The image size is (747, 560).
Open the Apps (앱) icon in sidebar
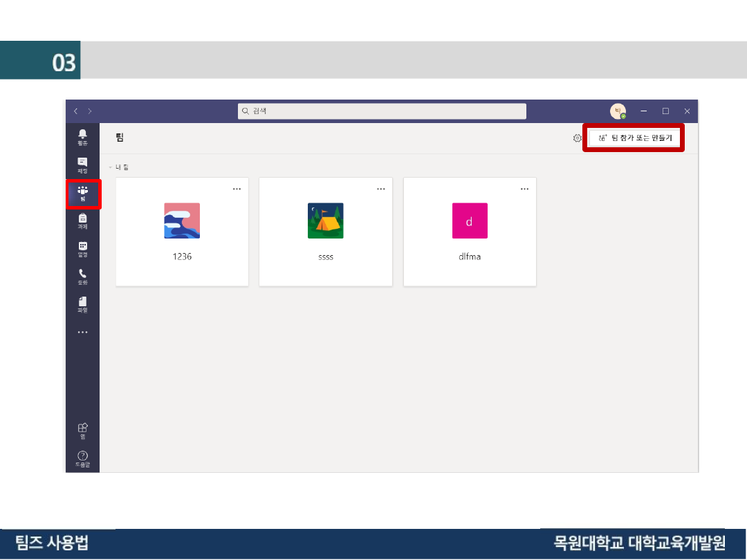coord(82,429)
